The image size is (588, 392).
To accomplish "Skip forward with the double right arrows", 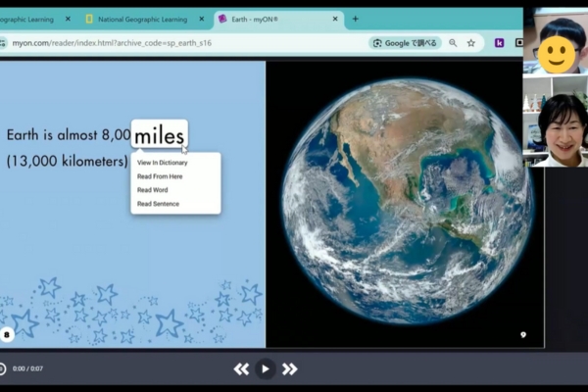I will coord(290,368).
